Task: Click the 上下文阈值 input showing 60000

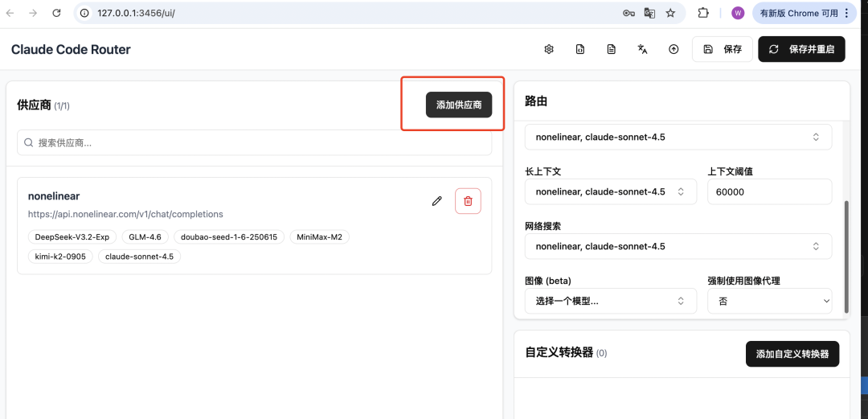Action: (x=769, y=191)
